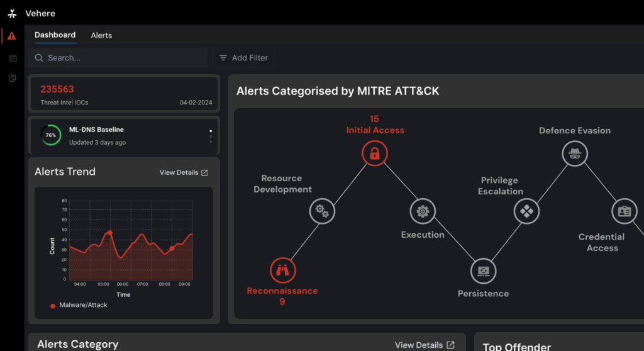644x351 pixels.
Task: Select the Persistence laptop icon
Action: 484,271
